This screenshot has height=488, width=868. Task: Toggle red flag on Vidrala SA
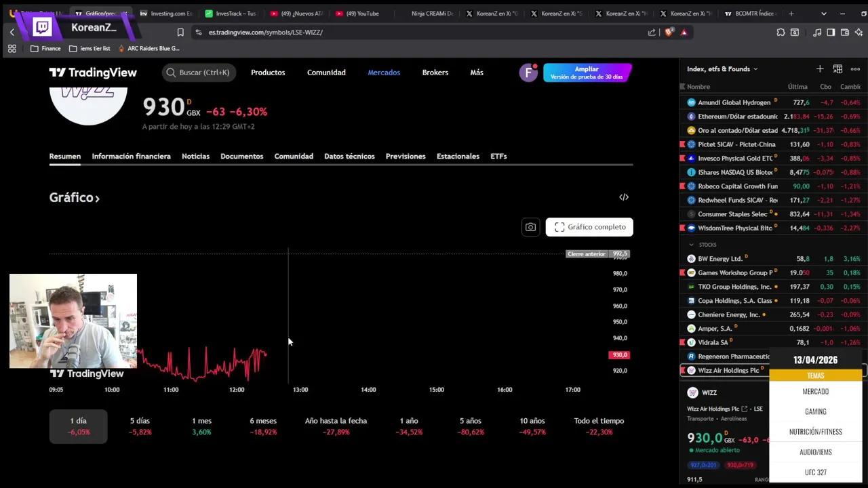point(683,343)
